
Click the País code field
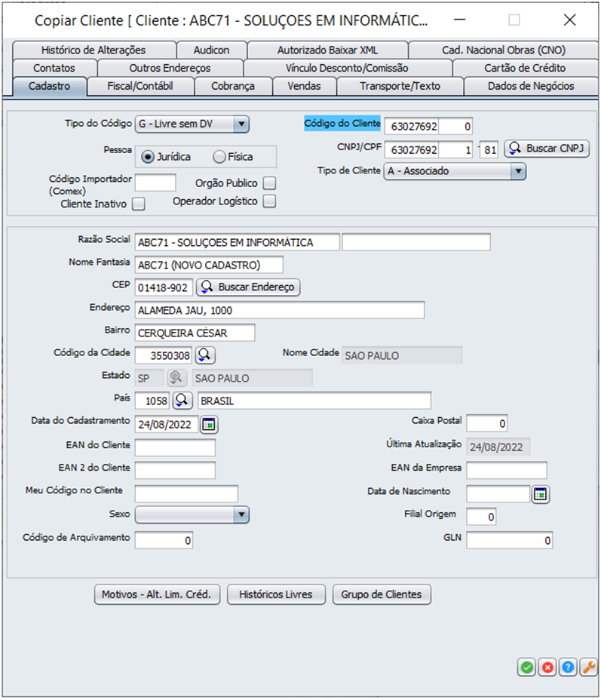(x=152, y=401)
